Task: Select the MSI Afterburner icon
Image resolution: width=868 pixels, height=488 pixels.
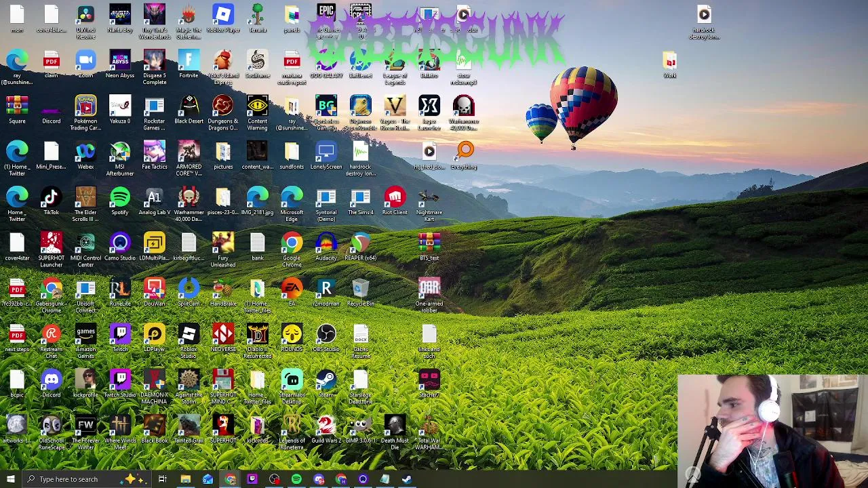Action: 120,159
